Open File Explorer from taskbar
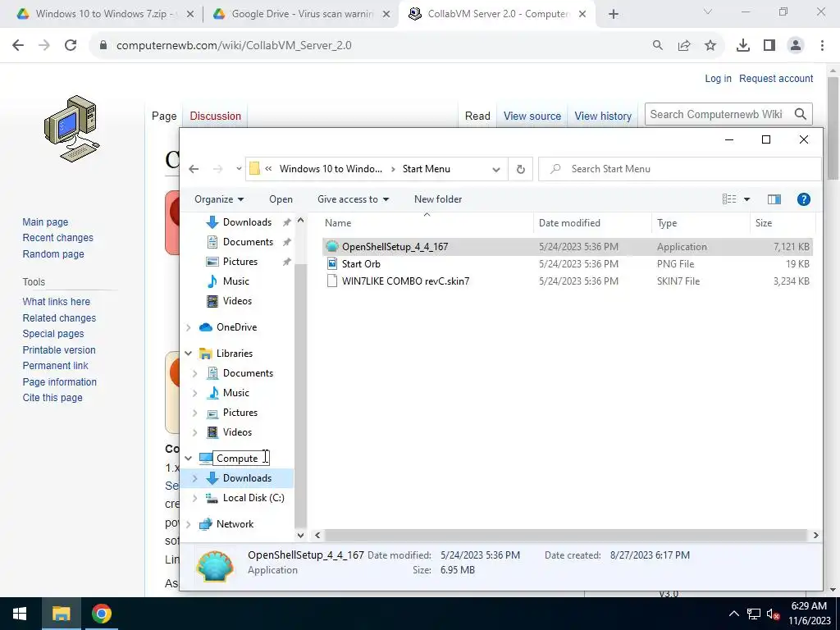 click(x=61, y=614)
